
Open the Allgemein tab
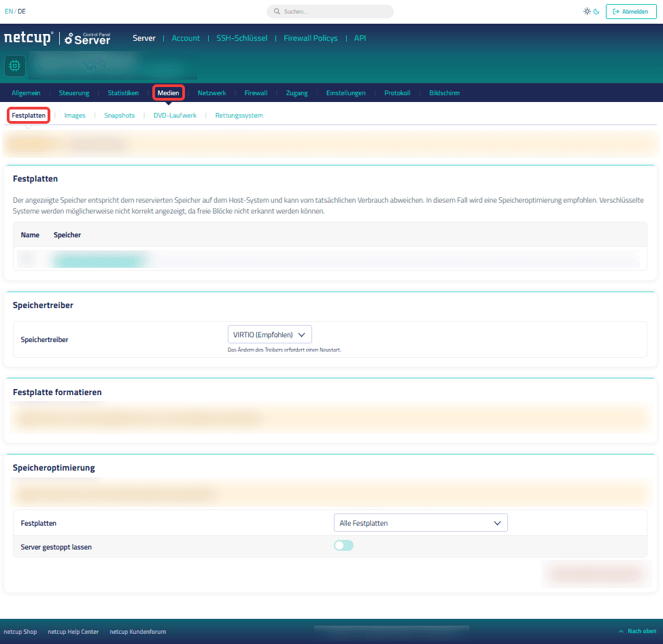27,93
